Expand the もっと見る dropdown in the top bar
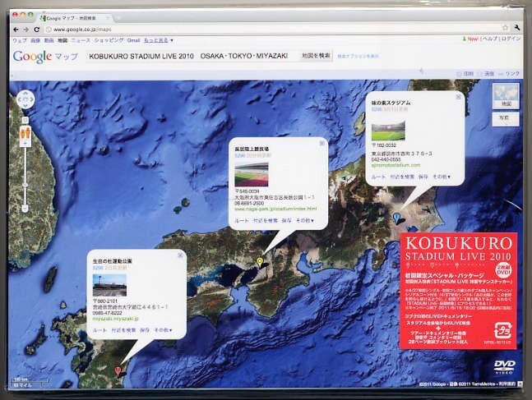This screenshot has width=532, height=400. point(159,40)
